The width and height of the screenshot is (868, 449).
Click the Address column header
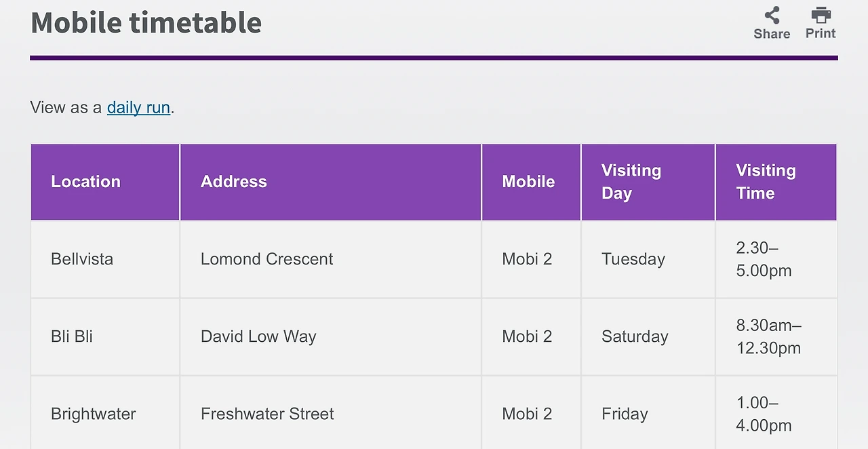click(x=234, y=182)
